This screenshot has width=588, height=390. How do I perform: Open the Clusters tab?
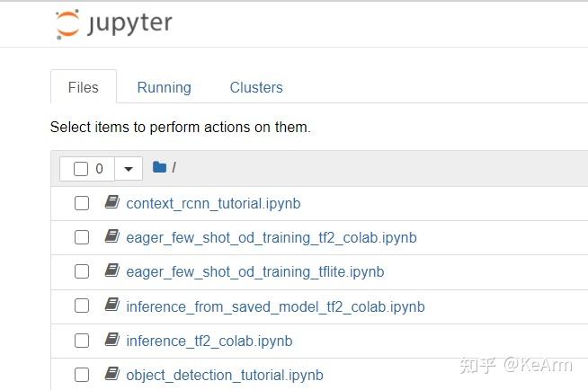tap(256, 87)
